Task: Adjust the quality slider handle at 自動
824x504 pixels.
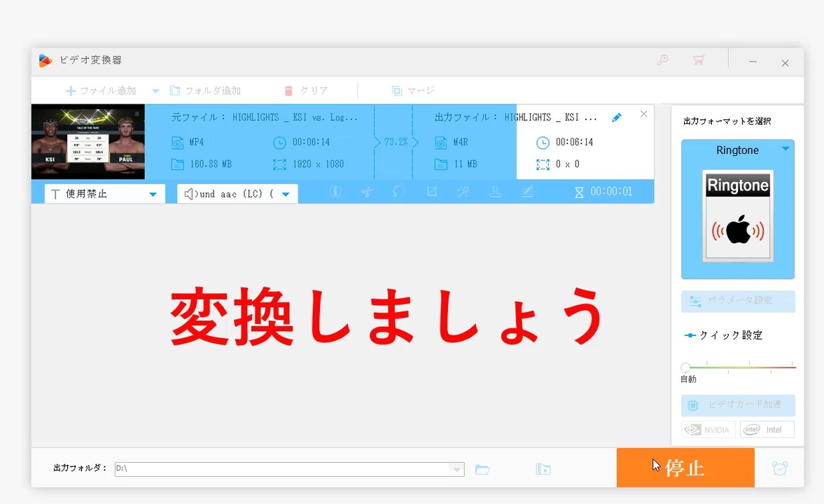Action: pos(685,367)
